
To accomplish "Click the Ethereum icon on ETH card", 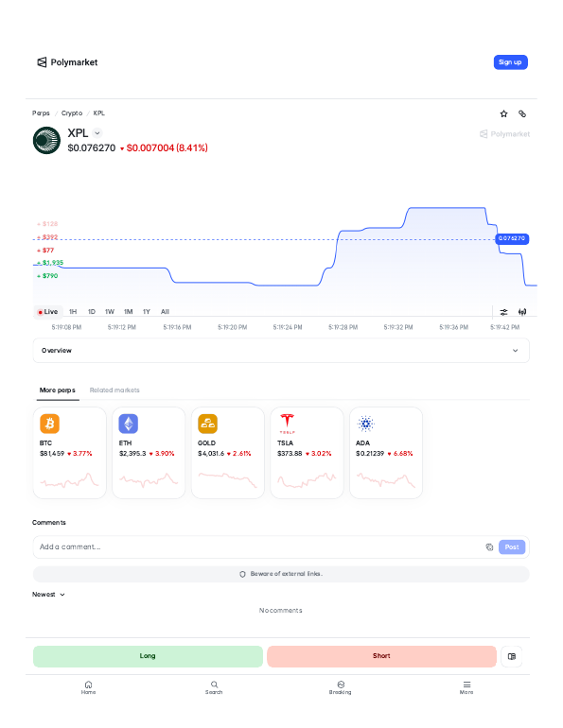I will pyautogui.click(x=129, y=424).
